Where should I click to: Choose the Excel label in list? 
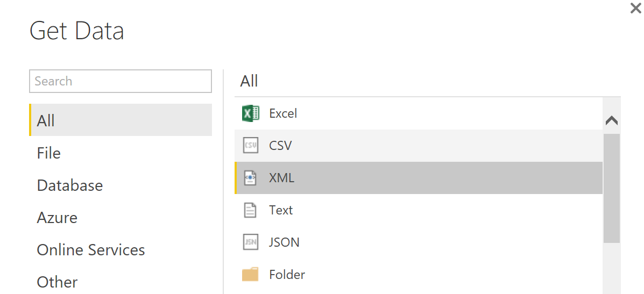click(283, 113)
